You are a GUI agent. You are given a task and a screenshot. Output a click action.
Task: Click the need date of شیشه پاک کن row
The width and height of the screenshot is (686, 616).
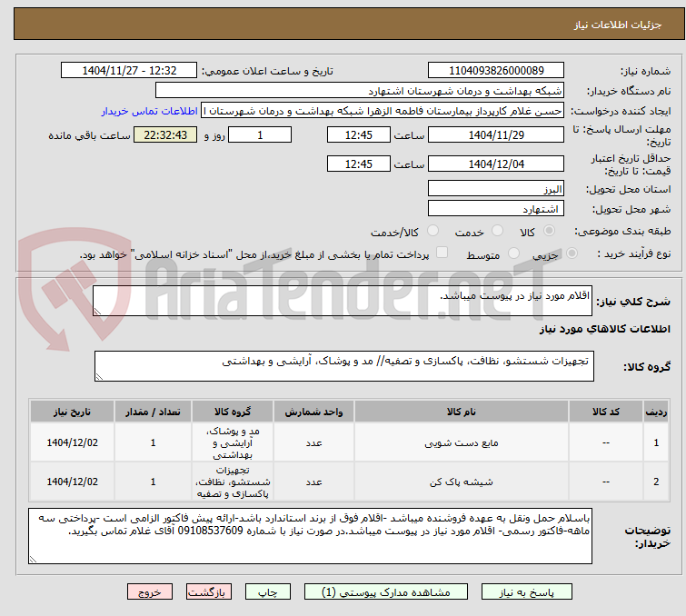coord(72,482)
